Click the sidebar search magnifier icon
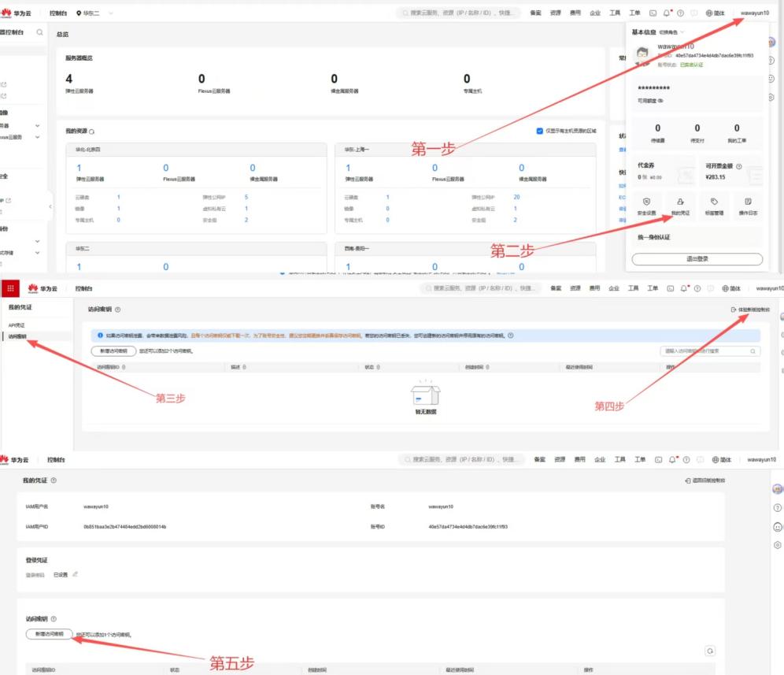The height and width of the screenshot is (675, 784). click(39, 32)
